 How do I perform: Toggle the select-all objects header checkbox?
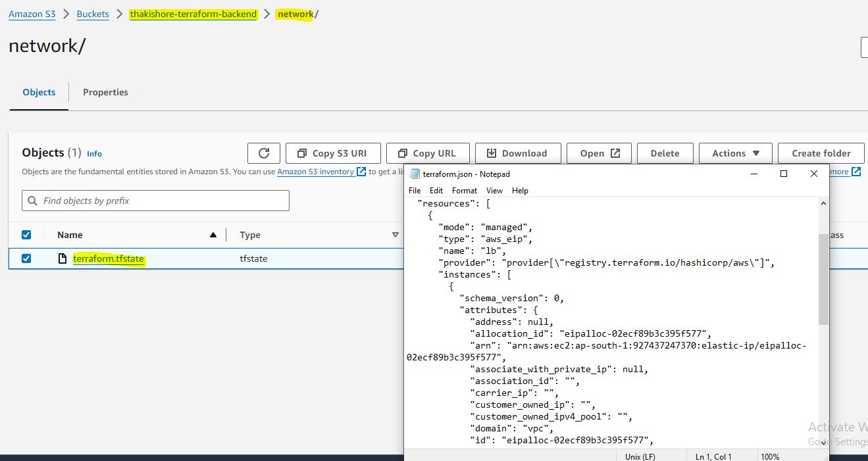(x=26, y=235)
